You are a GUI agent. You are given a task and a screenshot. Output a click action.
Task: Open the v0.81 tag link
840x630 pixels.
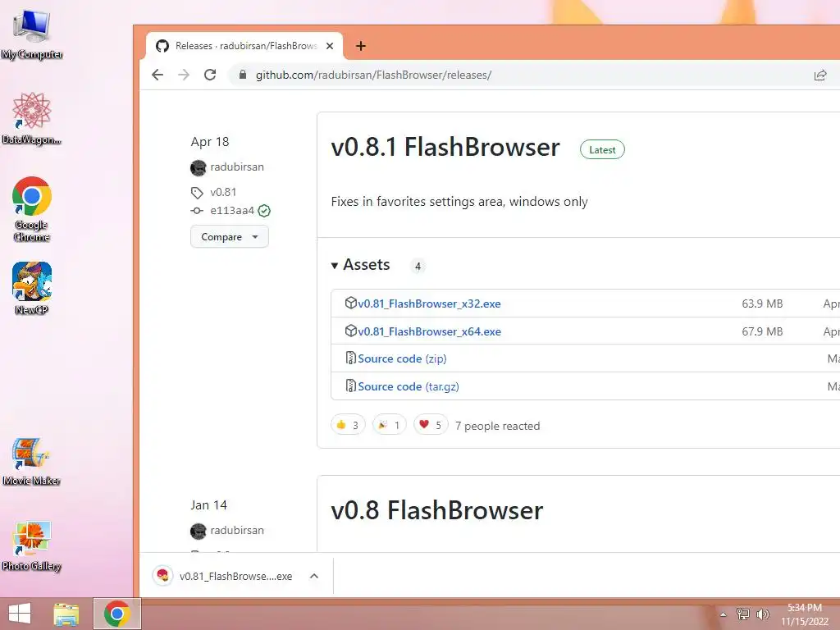pyautogui.click(x=223, y=192)
